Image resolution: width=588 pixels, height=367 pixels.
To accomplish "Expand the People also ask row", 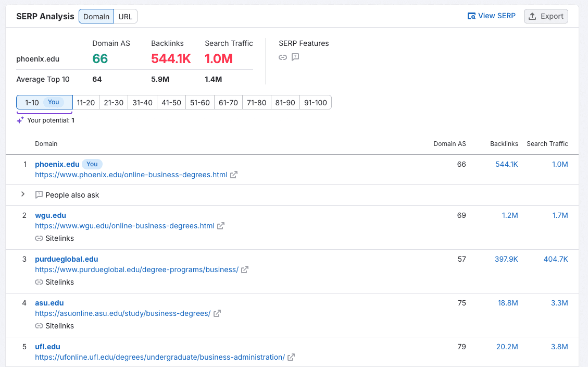I will pyautogui.click(x=22, y=194).
